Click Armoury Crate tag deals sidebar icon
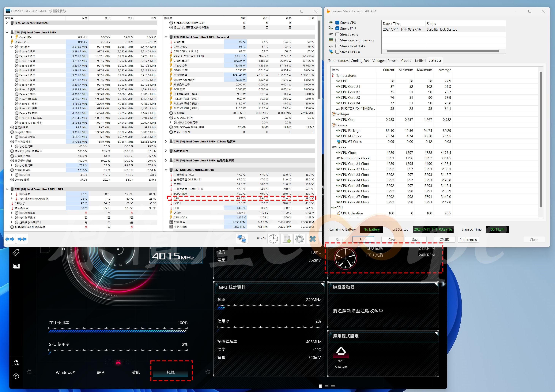555x392 pixels. click(16, 253)
